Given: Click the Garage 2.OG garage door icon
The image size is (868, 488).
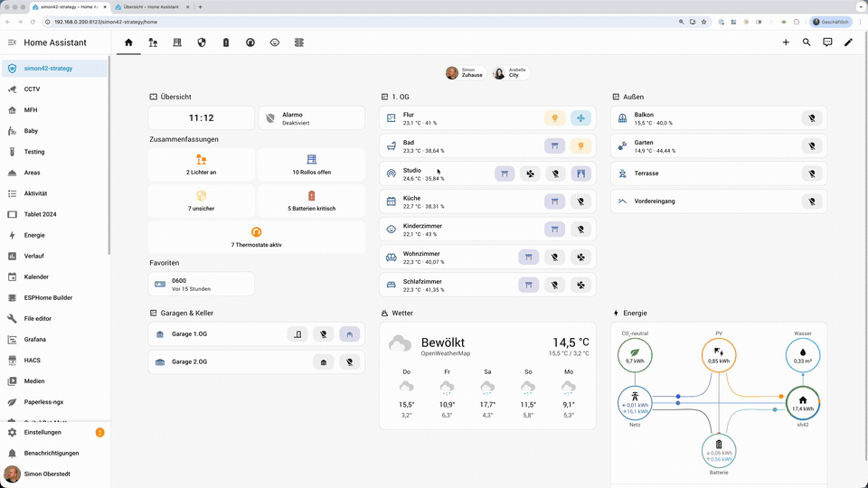Looking at the screenshot, I should (324, 361).
